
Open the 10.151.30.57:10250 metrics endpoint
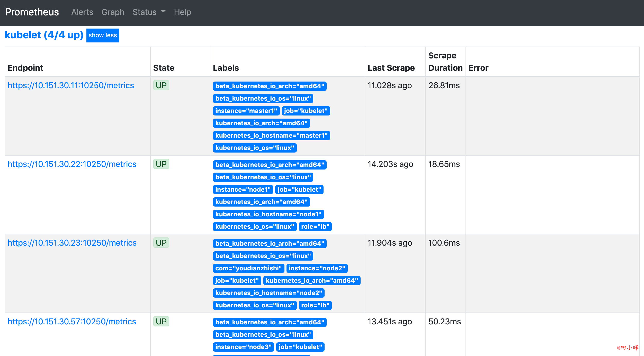[x=72, y=322]
